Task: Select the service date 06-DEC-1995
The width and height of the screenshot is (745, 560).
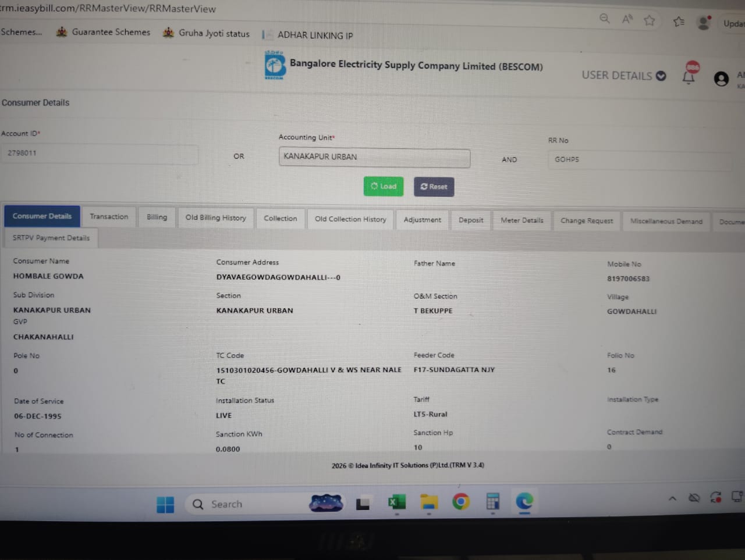Action: [x=38, y=416]
